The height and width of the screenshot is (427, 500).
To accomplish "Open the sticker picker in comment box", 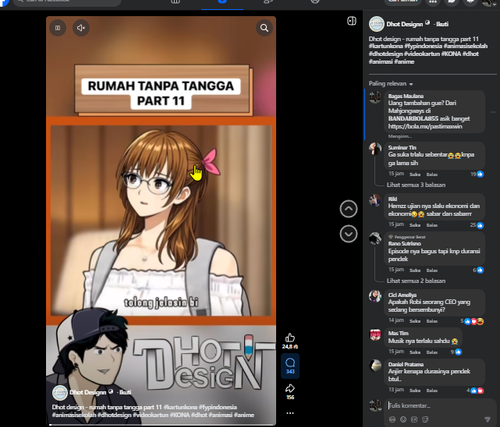I will coord(425,419).
